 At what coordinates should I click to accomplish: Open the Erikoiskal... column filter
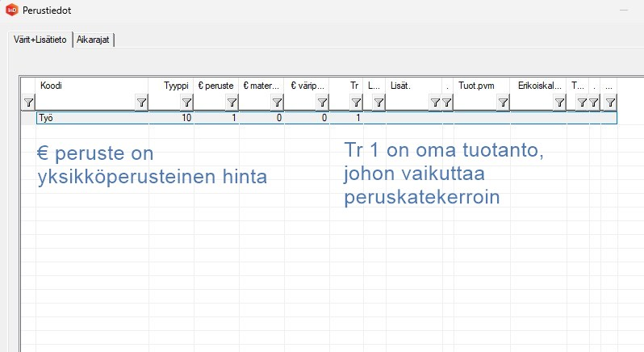point(559,103)
